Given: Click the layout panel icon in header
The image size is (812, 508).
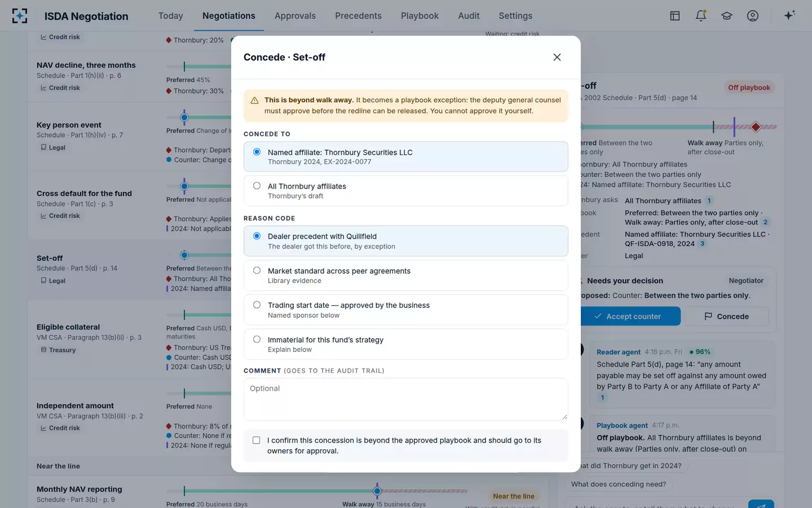Looking at the screenshot, I should (675, 16).
